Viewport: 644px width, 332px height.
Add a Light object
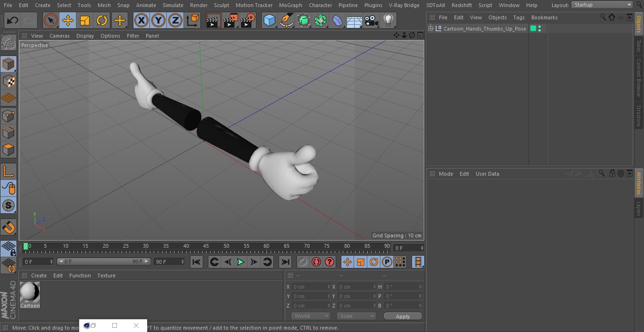(x=388, y=21)
